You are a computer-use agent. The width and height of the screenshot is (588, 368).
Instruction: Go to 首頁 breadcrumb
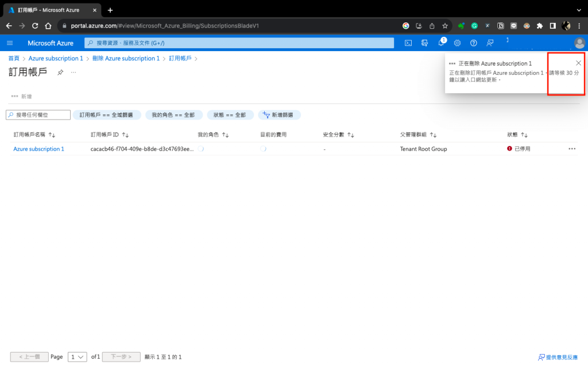pyautogui.click(x=14, y=58)
